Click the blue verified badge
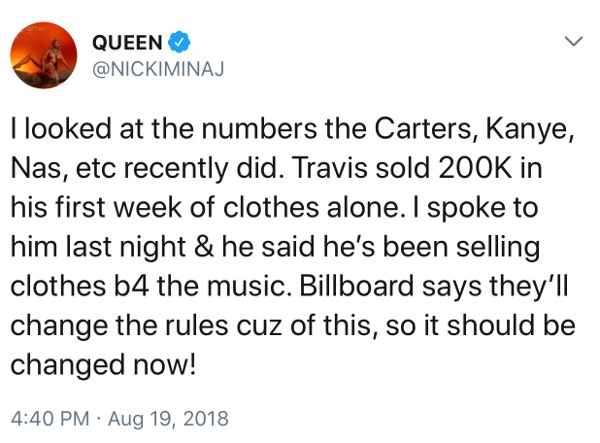This screenshot has width=600, height=443. 179,42
